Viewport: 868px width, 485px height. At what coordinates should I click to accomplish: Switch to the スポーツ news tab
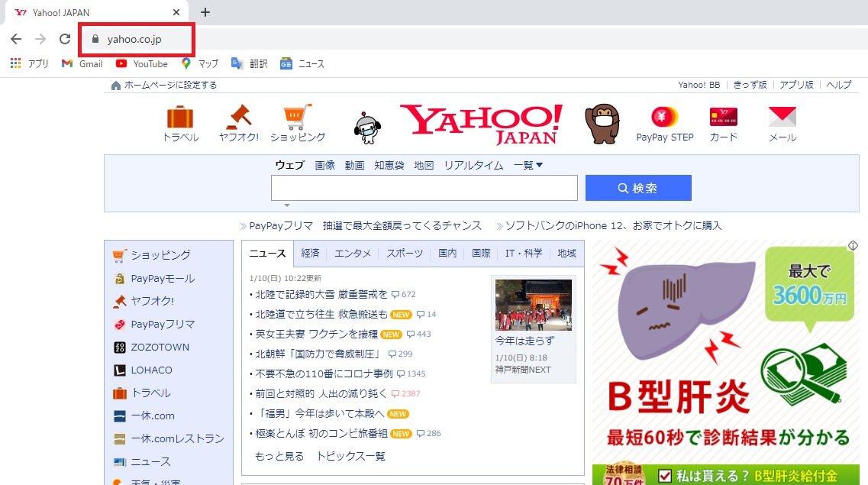tap(405, 253)
